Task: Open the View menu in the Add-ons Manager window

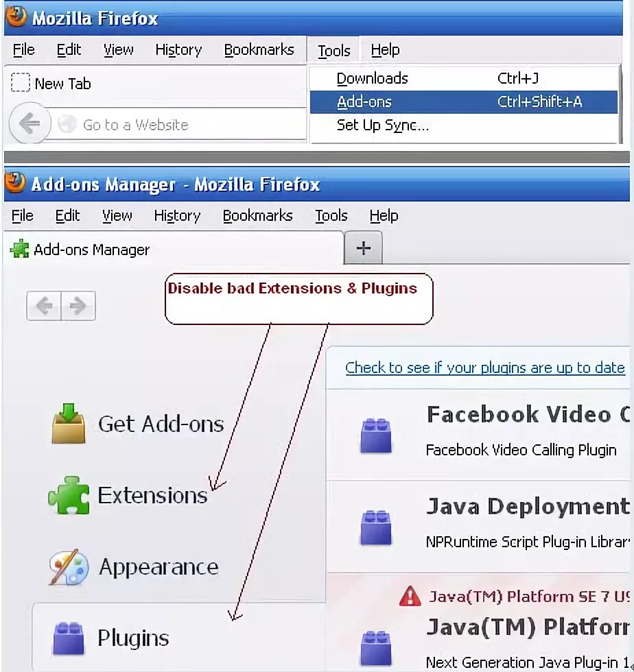Action: coord(117,215)
